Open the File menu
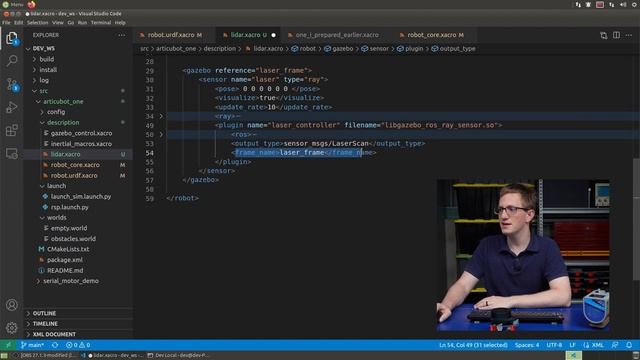This screenshot has height=360, width=640. coord(6,22)
